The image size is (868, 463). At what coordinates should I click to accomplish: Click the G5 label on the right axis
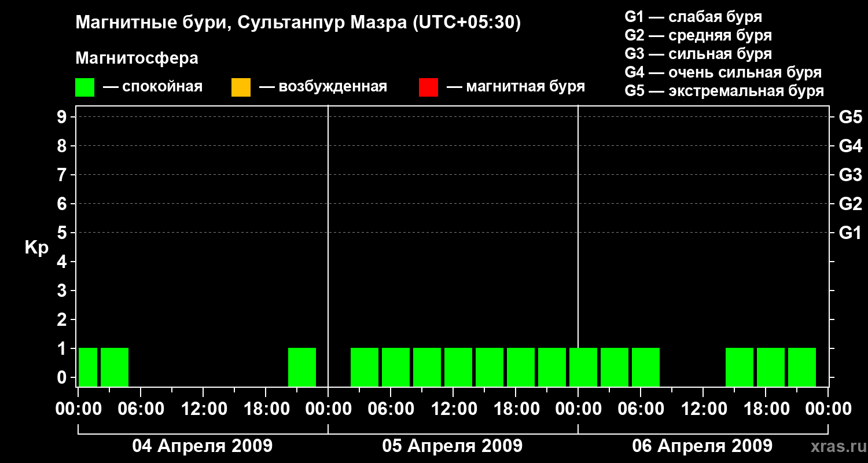pyautogui.click(x=851, y=117)
